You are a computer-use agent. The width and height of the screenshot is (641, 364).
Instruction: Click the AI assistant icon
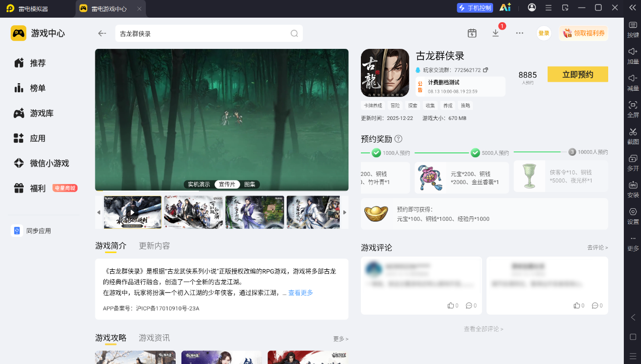point(505,8)
